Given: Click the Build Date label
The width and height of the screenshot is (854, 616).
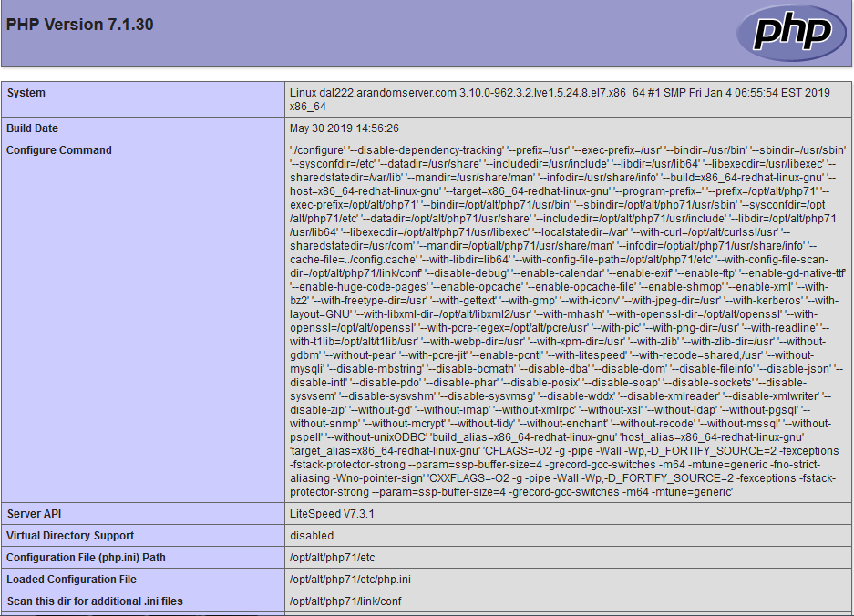Looking at the screenshot, I should pyautogui.click(x=32, y=128).
